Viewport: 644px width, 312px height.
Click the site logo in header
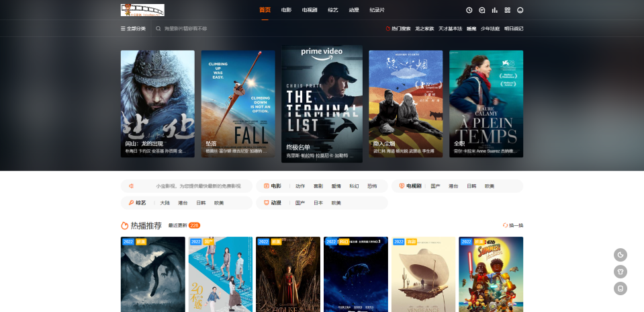pyautogui.click(x=142, y=10)
